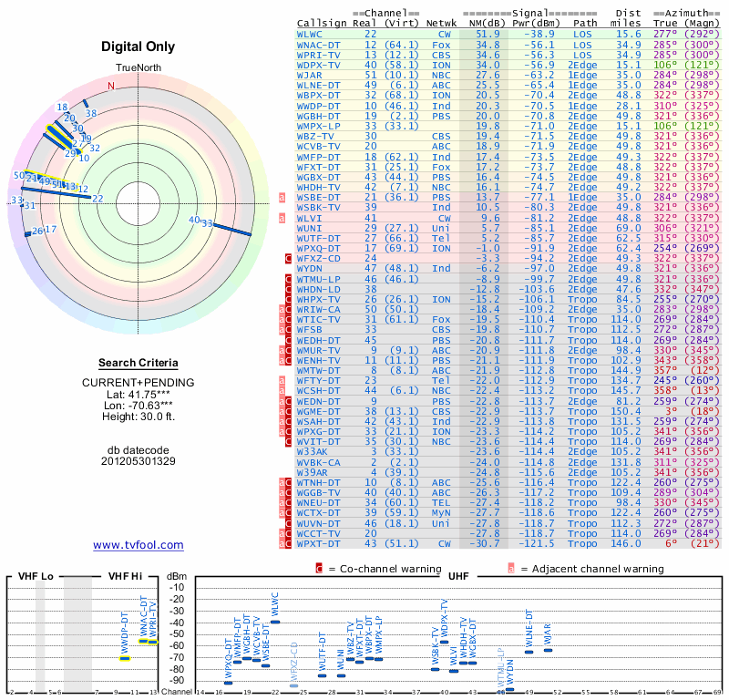Click channel 22 bar label on radar plot

(98, 199)
